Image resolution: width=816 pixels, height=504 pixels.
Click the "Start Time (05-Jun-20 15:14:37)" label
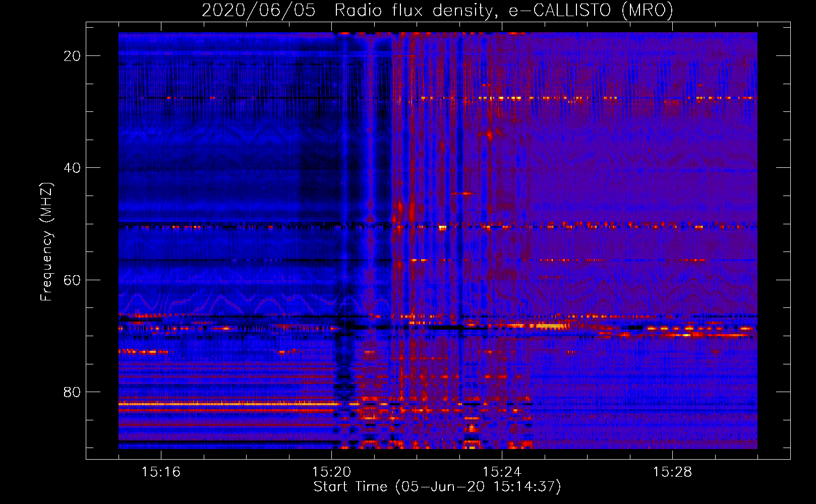[x=437, y=487]
